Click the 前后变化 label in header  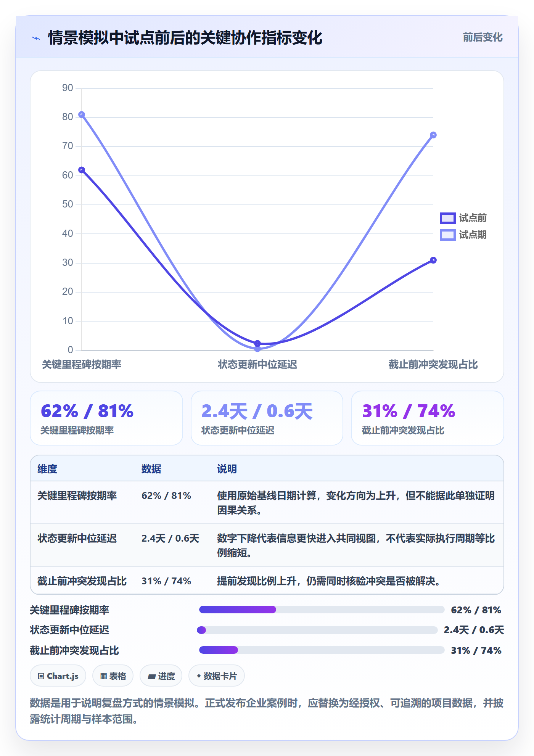pos(483,37)
